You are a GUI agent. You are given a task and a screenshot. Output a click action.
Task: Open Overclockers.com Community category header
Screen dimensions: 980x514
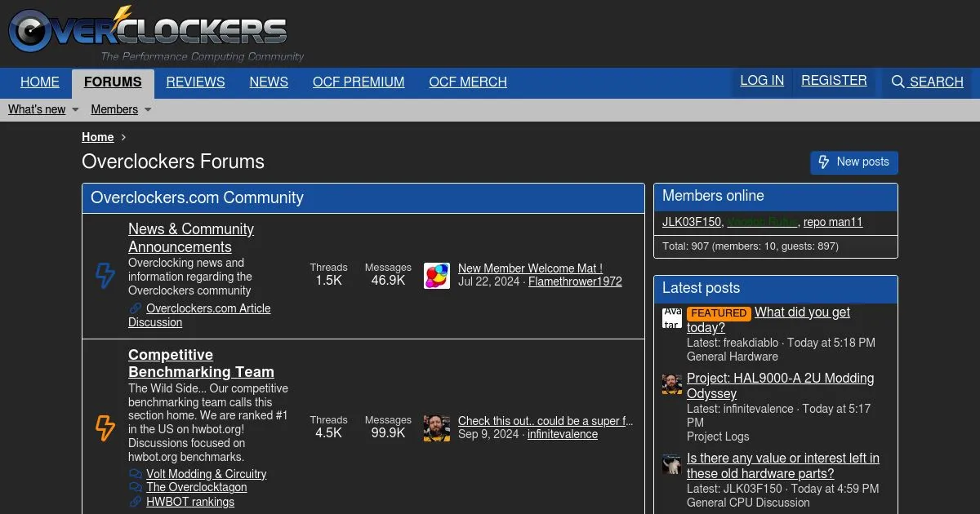click(x=197, y=197)
